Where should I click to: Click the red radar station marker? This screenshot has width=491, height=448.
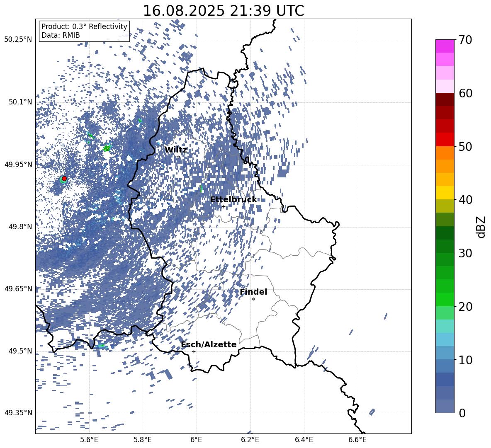click(x=64, y=178)
